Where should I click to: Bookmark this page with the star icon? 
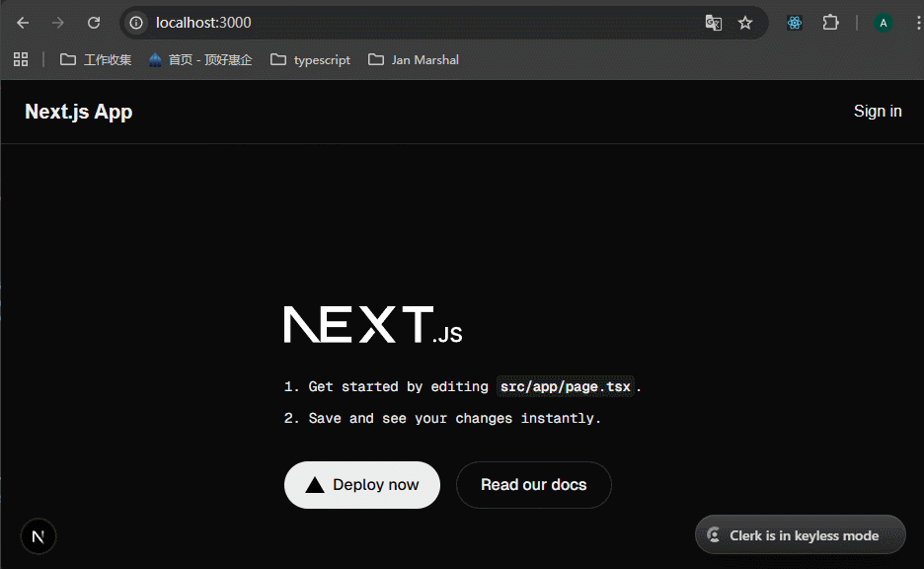pyautogui.click(x=745, y=23)
